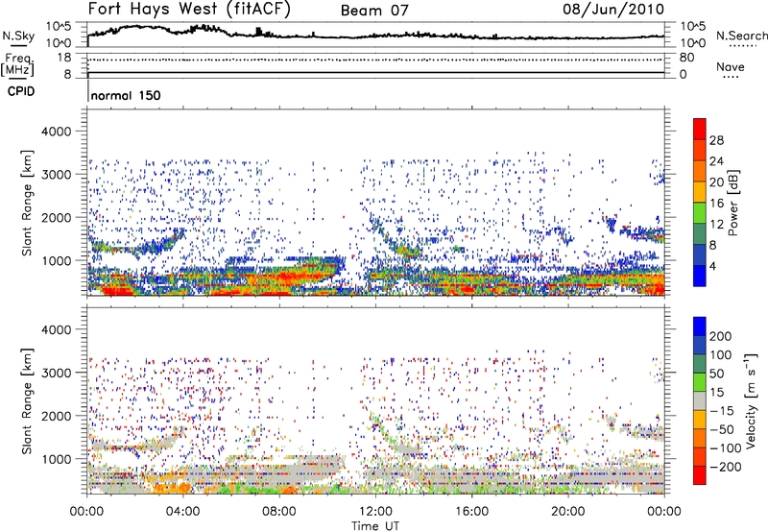Click the red top of the power colorbar
The width and height of the screenshot is (768, 532).
coord(700,129)
